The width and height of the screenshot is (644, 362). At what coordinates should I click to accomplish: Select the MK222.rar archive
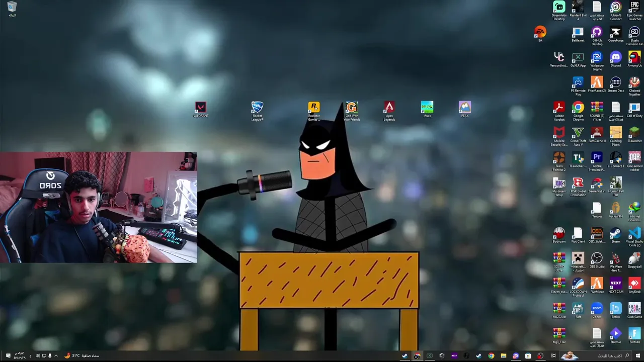[x=559, y=311]
